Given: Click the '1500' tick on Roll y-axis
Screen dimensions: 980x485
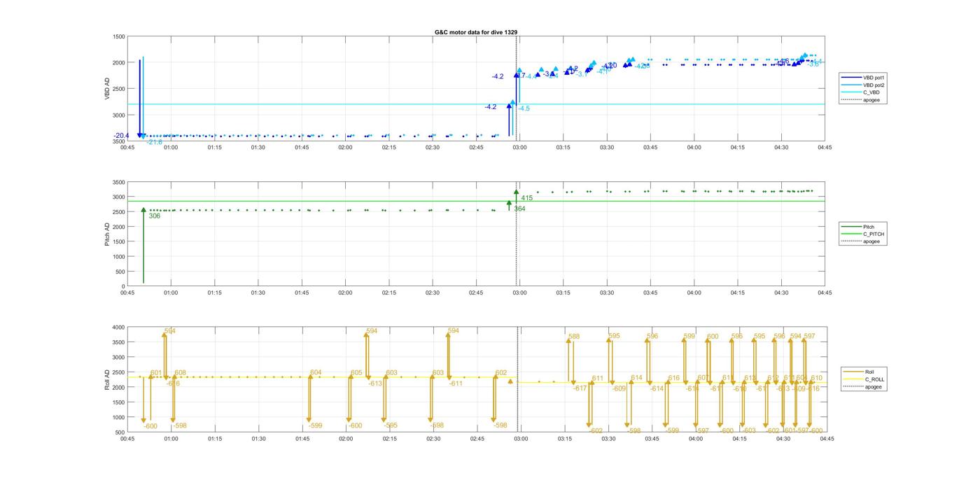Looking at the screenshot, I should (x=119, y=402).
